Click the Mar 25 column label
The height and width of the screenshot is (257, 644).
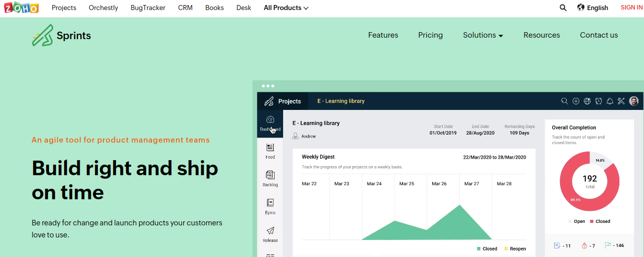[x=407, y=184]
